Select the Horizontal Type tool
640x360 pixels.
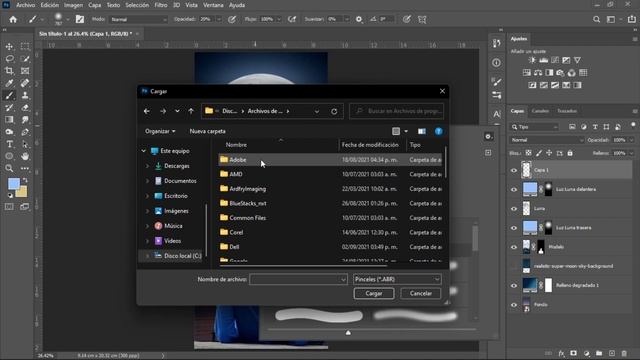pyautogui.click(x=9, y=144)
